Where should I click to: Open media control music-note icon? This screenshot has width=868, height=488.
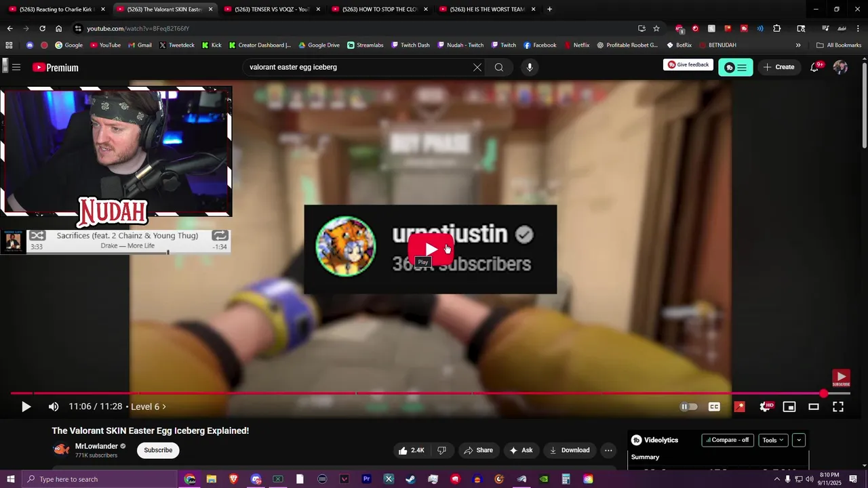coord(825,28)
